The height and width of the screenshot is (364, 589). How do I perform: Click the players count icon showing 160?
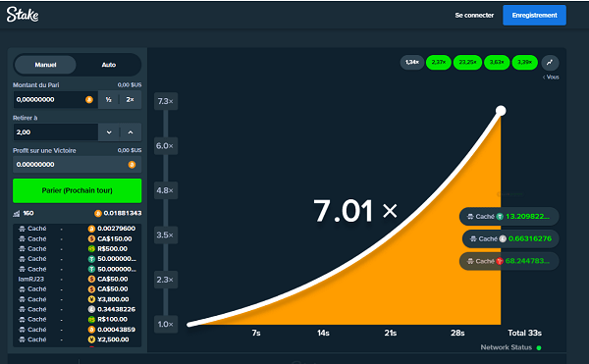(16, 213)
